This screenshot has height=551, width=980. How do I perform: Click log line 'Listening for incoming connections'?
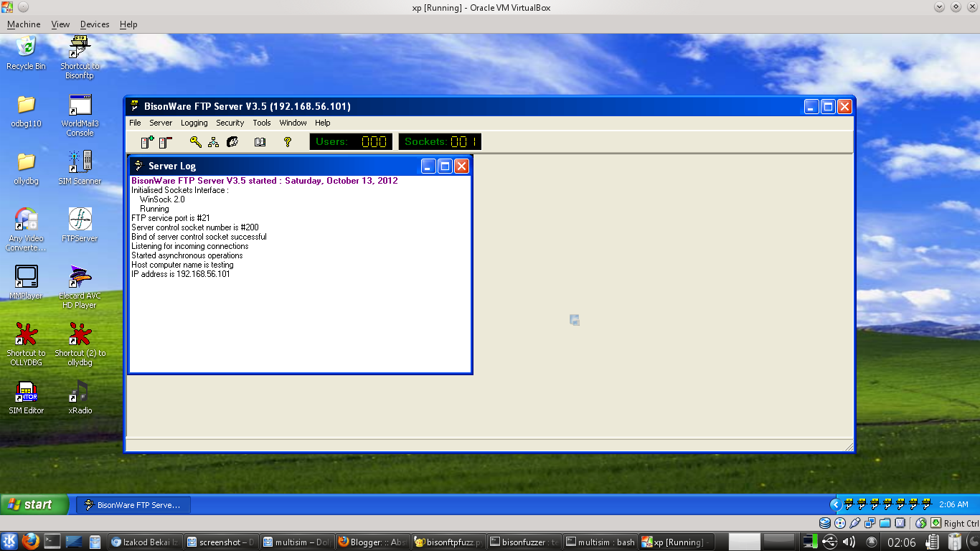click(190, 246)
